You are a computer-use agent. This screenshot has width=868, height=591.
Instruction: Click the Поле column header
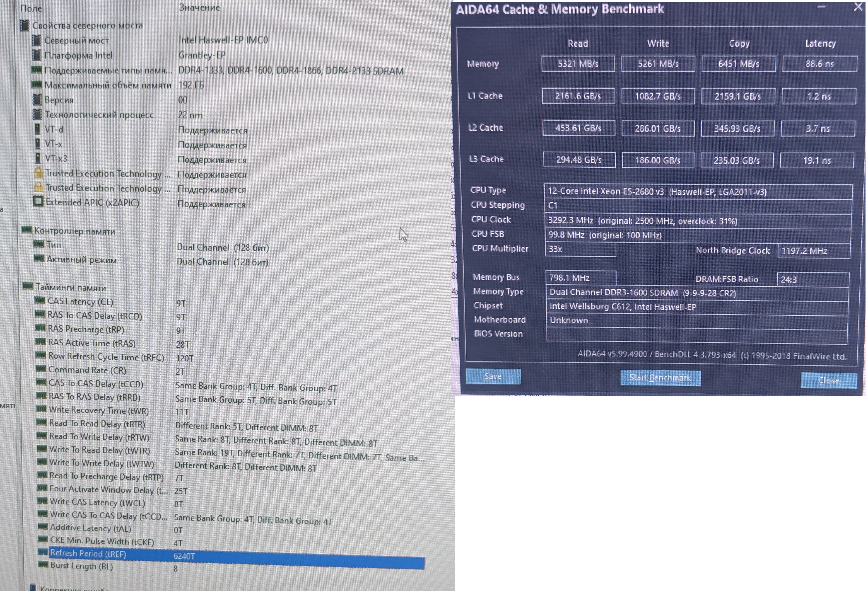(31, 8)
